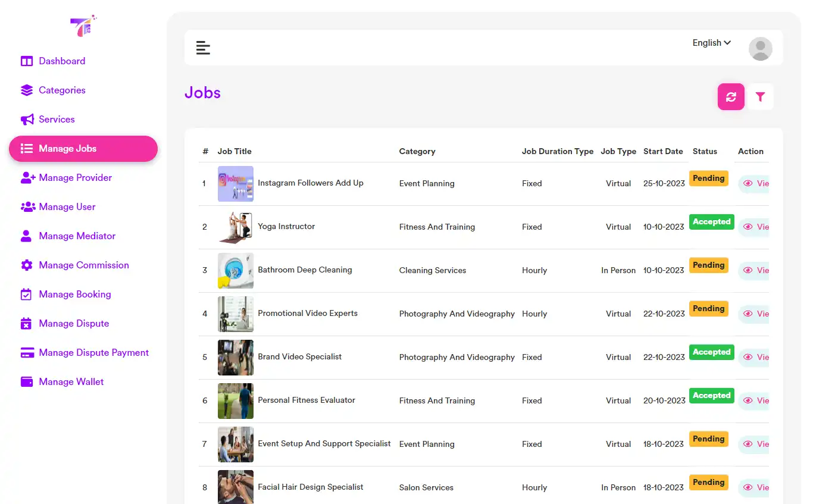This screenshot has height=504, width=813.
Task: Open the English language dropdown
Action: 711,42
